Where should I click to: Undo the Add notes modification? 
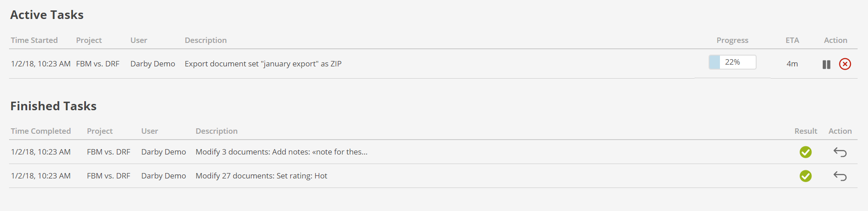[840, 152]
